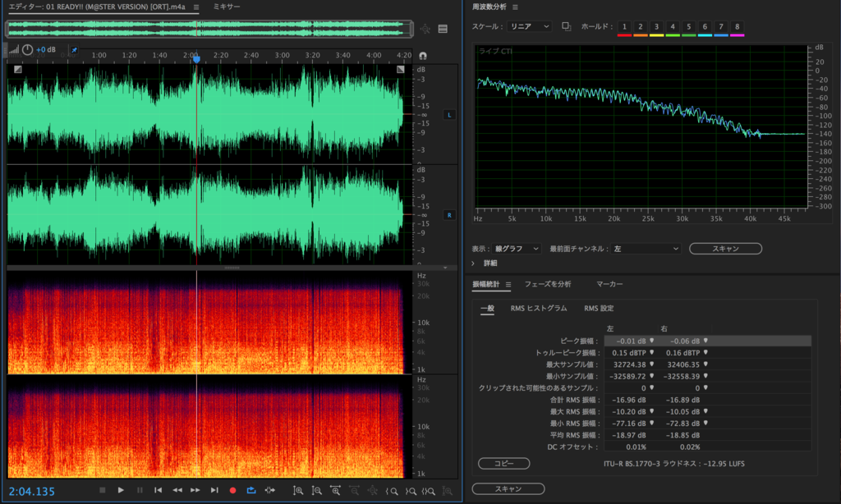Switch to フェーズを分析 tab
The width and height of the screenshot is (841, 504).
pos(548,284)
